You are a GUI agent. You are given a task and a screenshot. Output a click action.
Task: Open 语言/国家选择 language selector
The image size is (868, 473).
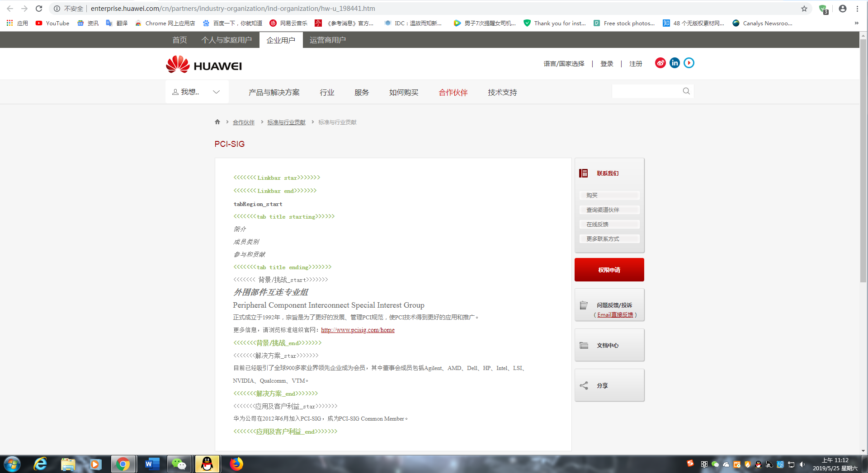click(x=564, y=64)
